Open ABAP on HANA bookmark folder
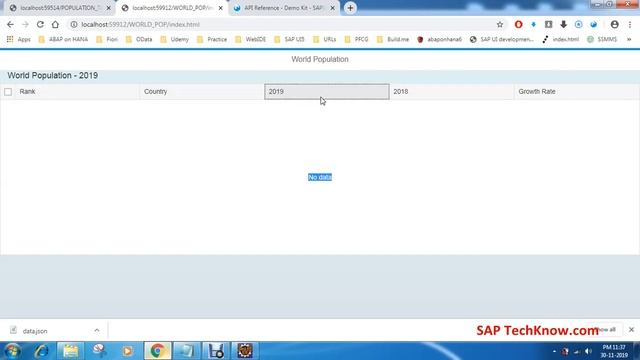Screen dimensions: 640x360 point(63,39)
